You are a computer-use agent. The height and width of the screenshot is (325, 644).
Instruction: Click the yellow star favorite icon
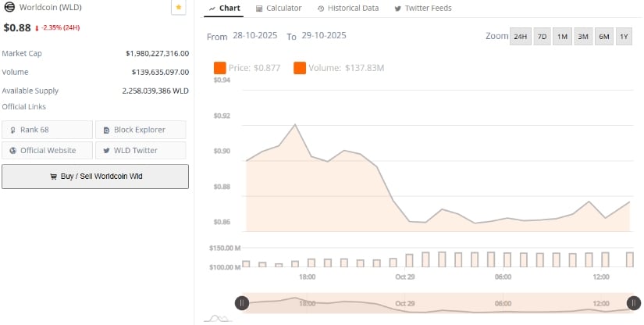[179, 8]
